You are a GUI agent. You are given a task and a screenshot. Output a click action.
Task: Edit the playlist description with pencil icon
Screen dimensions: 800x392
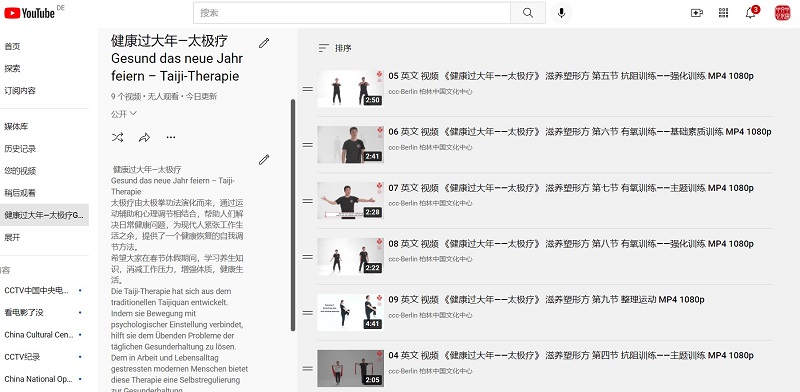point(264,160)
